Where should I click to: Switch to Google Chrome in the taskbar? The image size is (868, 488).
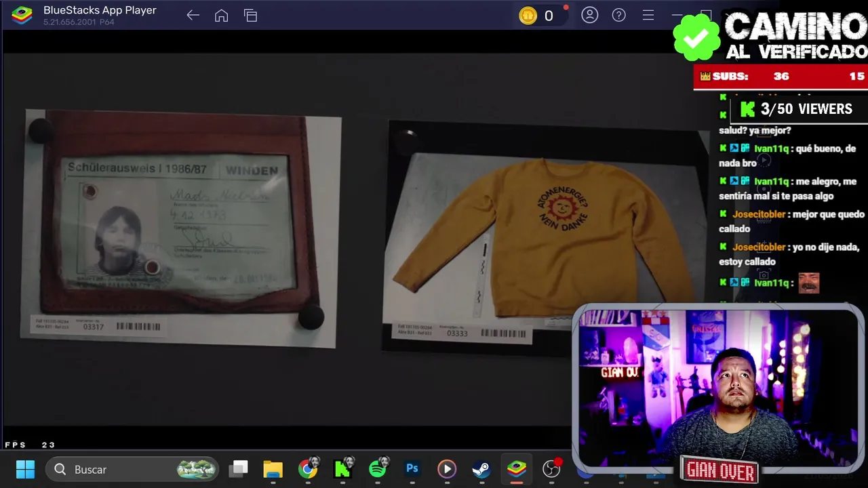click(x=308, y=469)
